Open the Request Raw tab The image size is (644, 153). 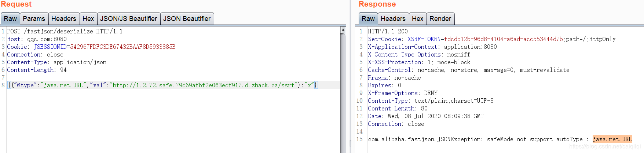click(x=10, y=19)
